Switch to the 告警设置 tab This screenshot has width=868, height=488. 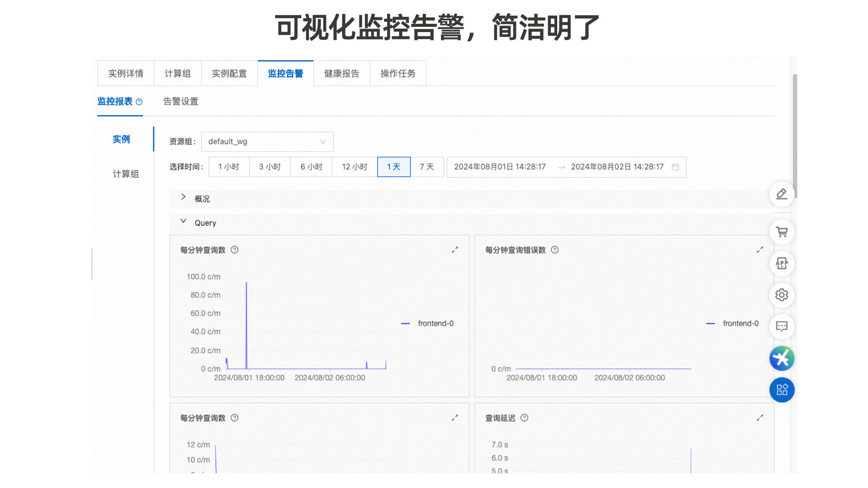(x=181, y=102)
